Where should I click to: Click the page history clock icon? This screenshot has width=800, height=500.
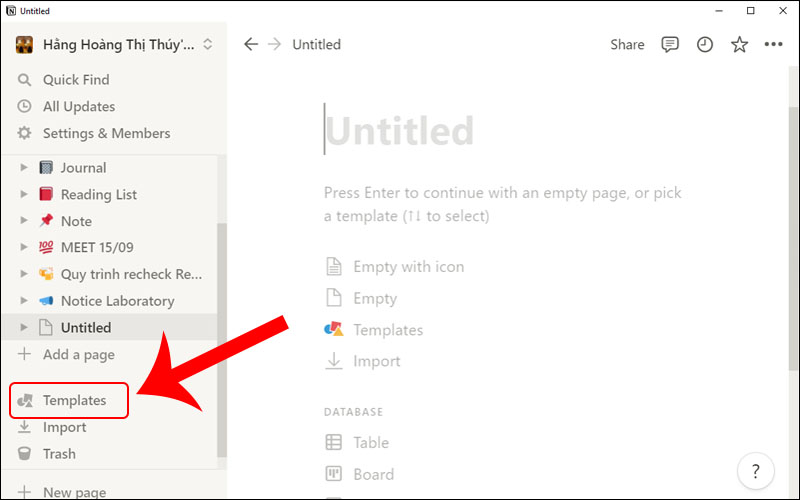(x=705, y=44)
